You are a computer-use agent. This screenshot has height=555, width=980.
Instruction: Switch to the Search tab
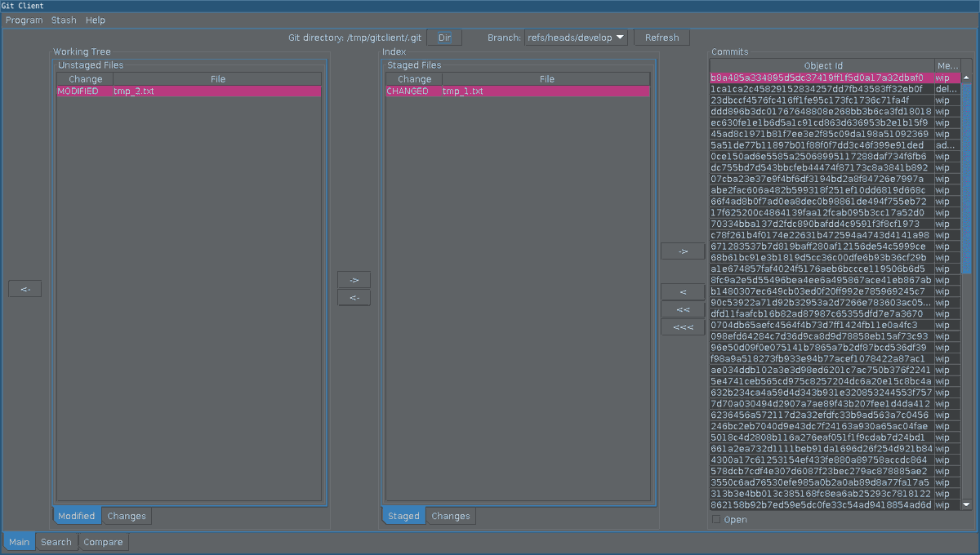56,542
